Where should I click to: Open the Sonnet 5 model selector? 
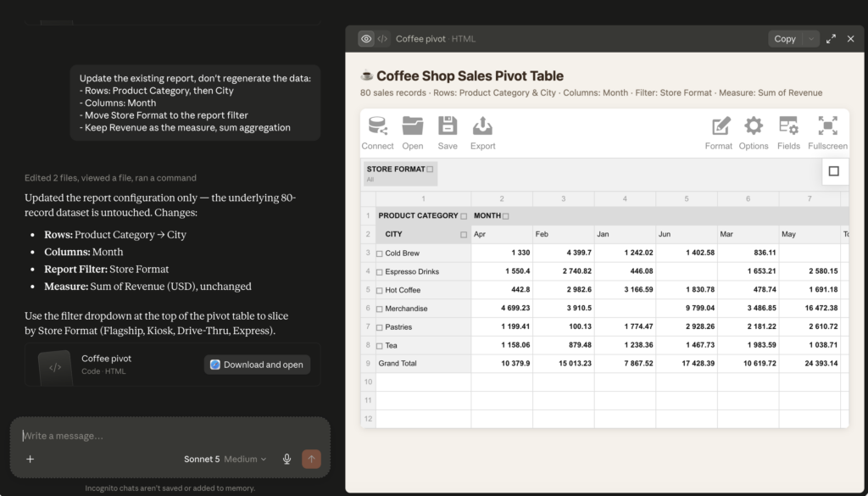(225, 459)
